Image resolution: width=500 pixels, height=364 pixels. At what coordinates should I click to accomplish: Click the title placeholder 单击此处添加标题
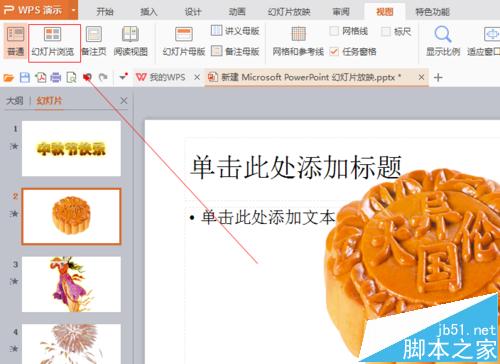click(x=296, y=167)
